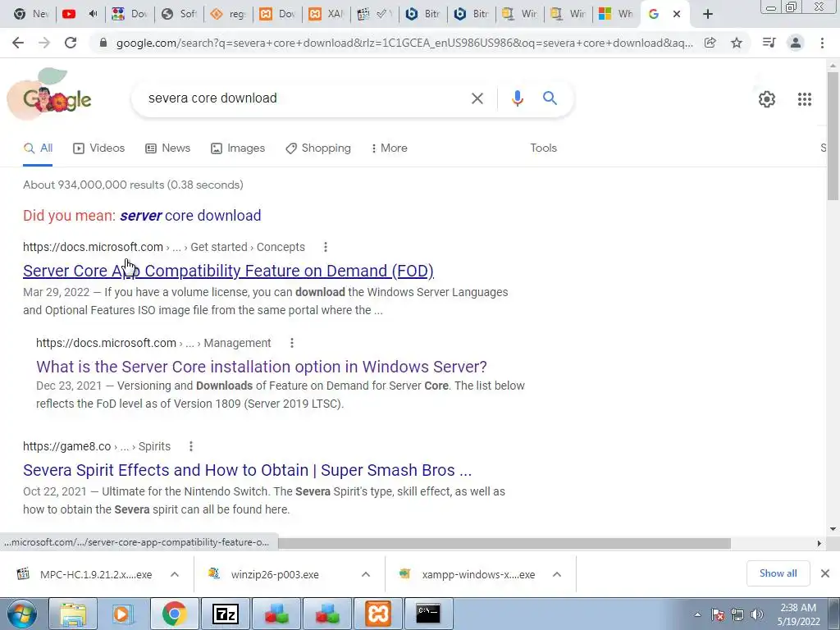Close the downloads bar
The height and width of the screenshot is (630, 840).
click(825, 573)
